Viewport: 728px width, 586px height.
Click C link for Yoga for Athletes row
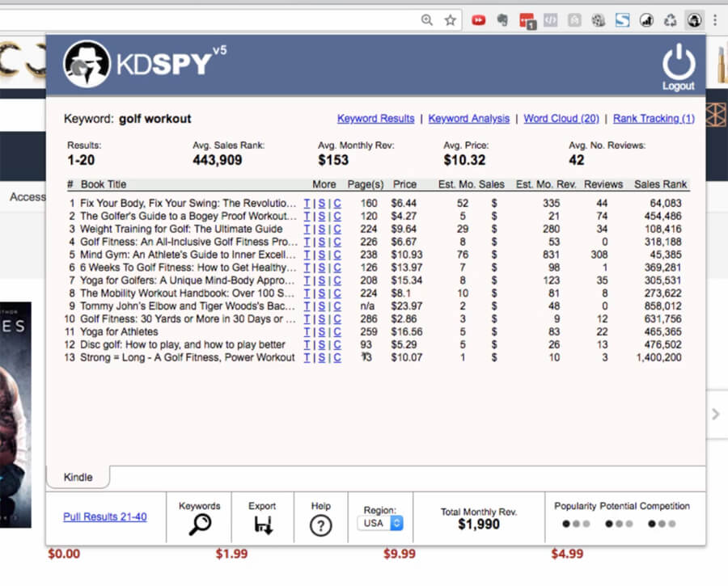pyautogui.click(x=337, y=331)
